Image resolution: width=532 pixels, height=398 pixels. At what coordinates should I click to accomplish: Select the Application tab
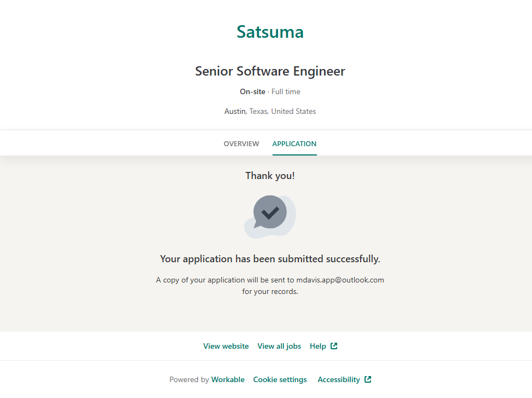click(x=294, y=144)
